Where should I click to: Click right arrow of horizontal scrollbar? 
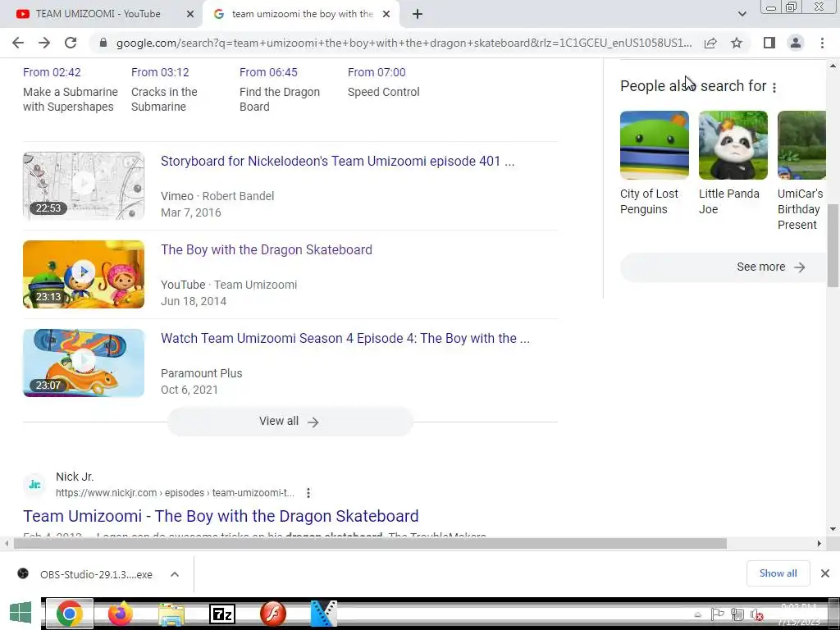point(819,544)
